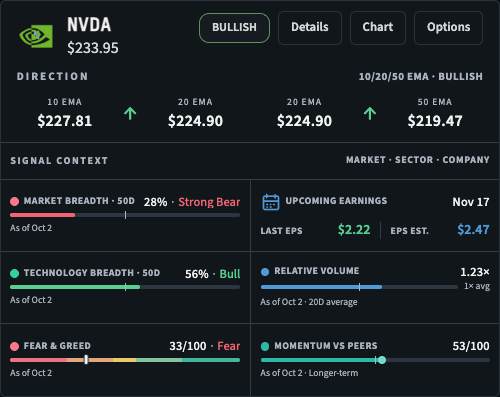
Task: Click the green dot beside Technology Breadth
Action: [14, 273]
